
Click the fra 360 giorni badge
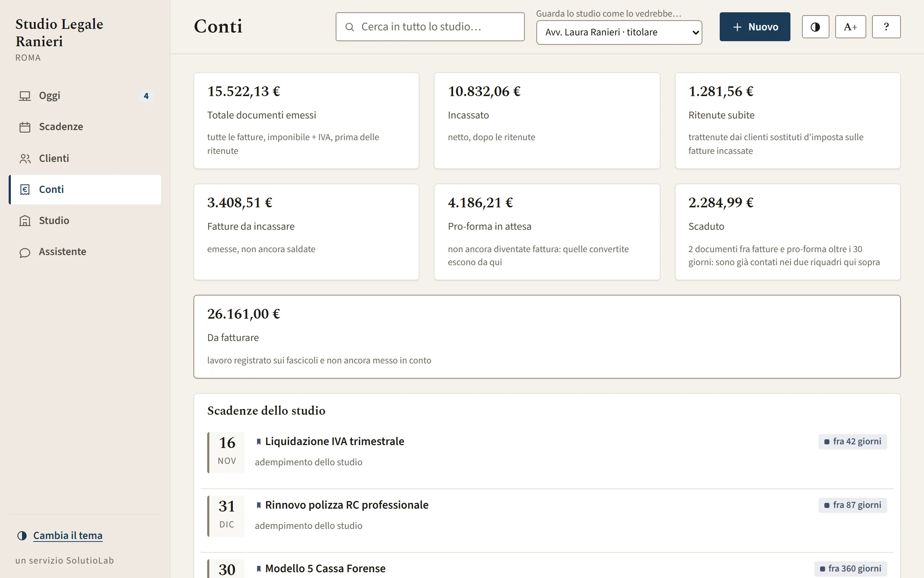point(850,569)
